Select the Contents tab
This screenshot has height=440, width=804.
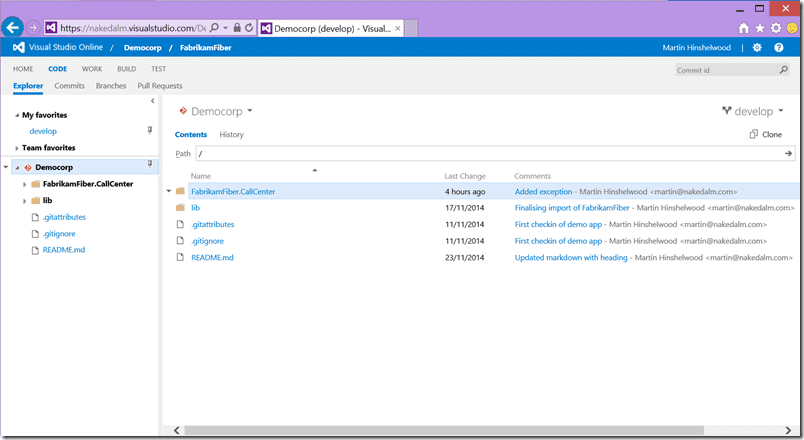(x=191, y=134)
